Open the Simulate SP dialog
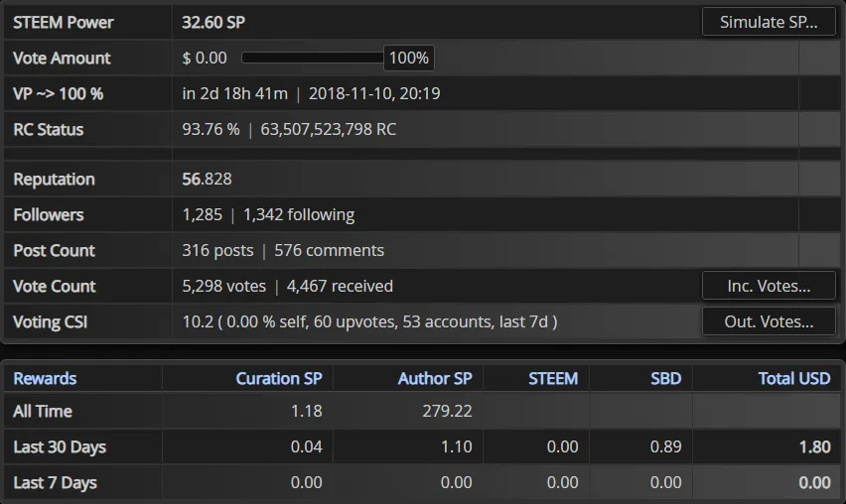This screenshot has width=846, height=504. (769, 22)
